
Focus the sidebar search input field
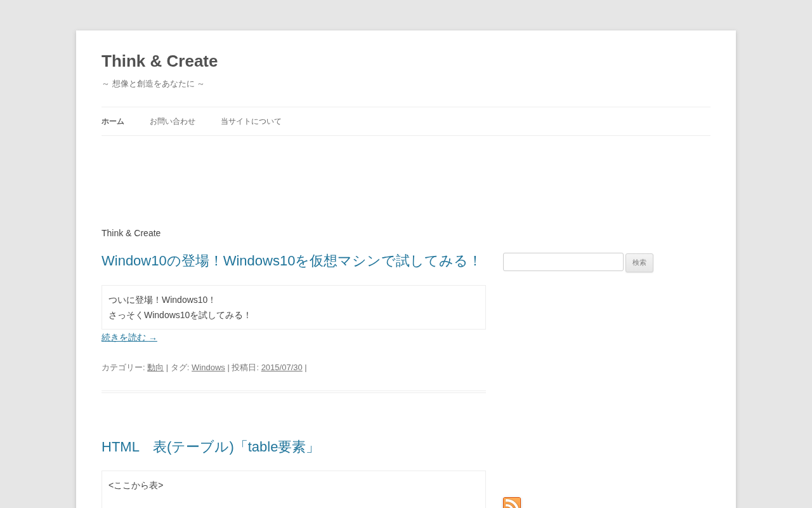click(563, 262)
